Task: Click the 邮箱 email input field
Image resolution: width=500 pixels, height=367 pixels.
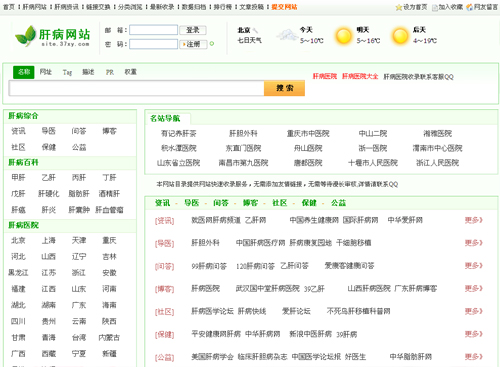Action: [153, 30]
